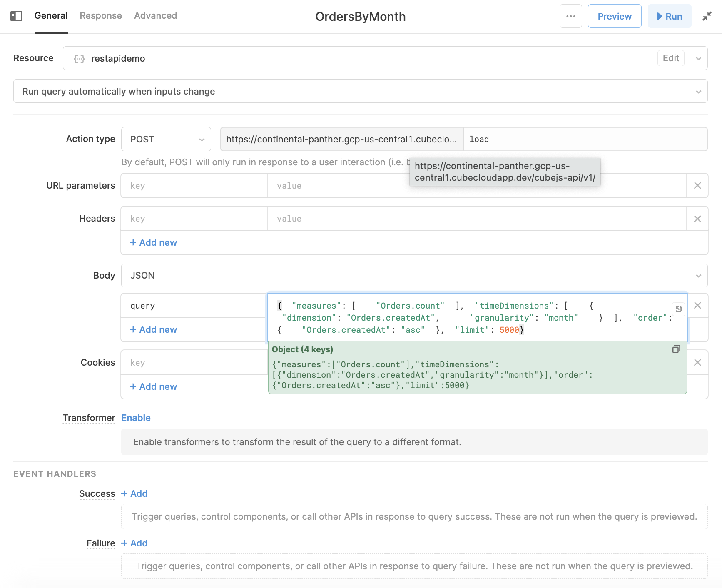Click the expand editor icon in query value
Image resolution: width=722 pixels, height=588 pixels.
[678, 309]
